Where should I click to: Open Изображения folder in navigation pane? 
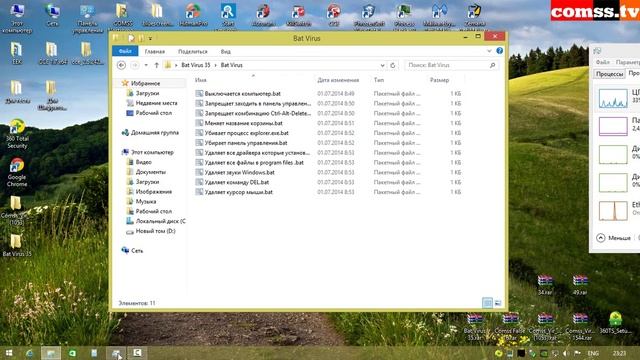pos(153,191)
